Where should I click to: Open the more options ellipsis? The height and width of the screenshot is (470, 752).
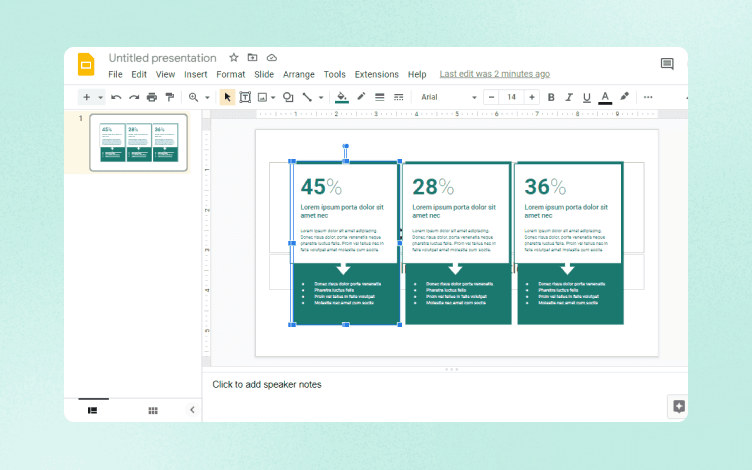click(648, 97)
